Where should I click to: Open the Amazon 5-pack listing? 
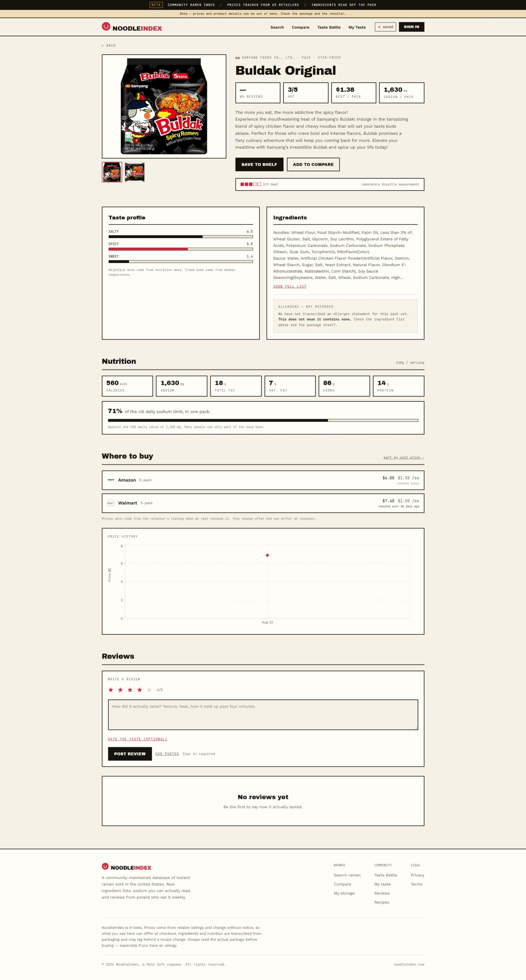[x=263, y=480]
